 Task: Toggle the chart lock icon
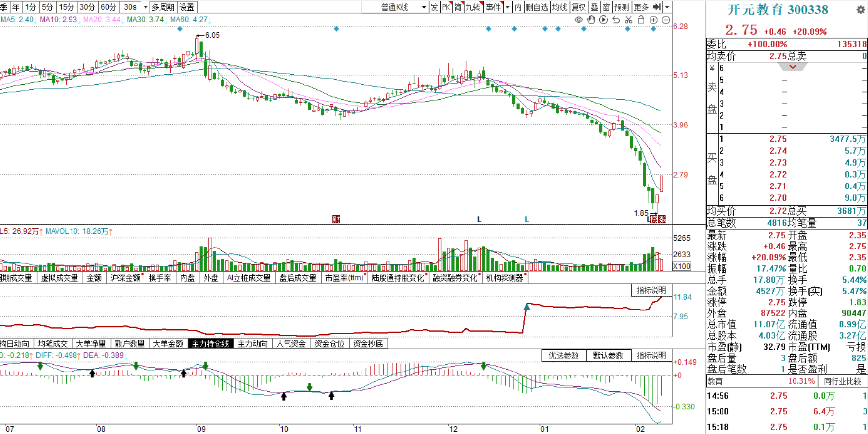pos(641,20)
